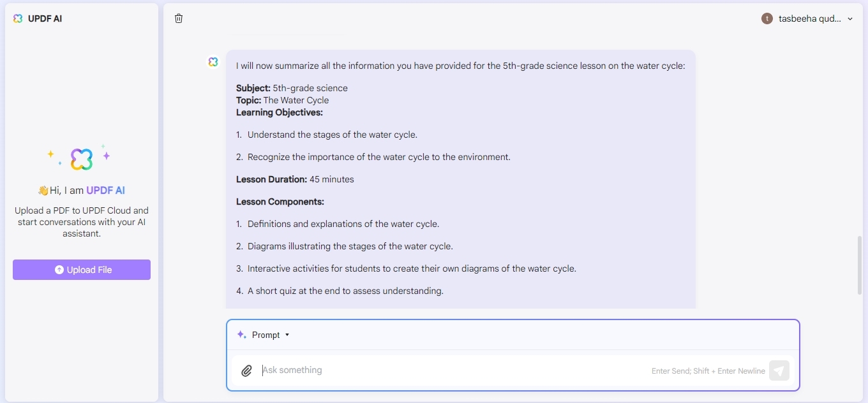This screenshot has width=868, height=403.
Task: Click the sparkle icon next to Prompt
Action: (x=241, y=333)
